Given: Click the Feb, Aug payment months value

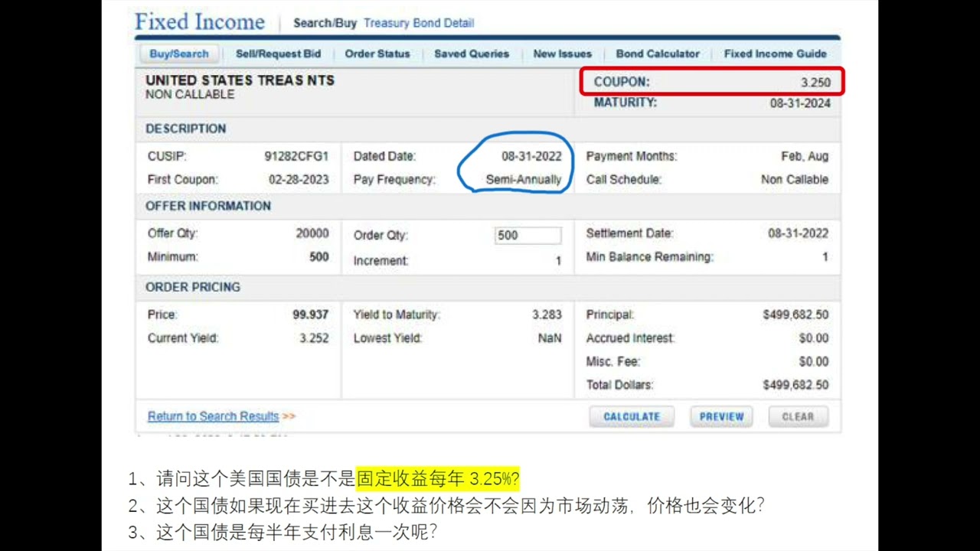Looking at the screenshot, I should pyautogui.click(x=805, y=156).
